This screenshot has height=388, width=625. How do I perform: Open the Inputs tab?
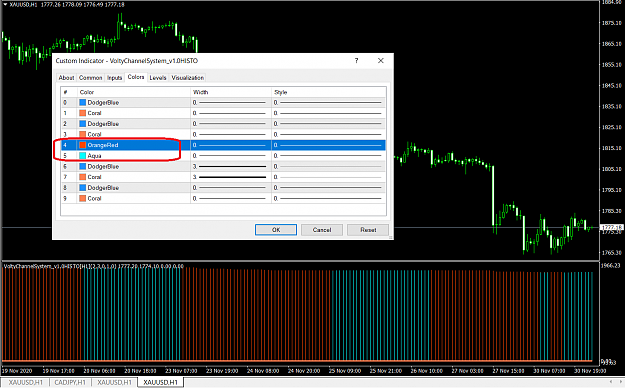pos(114,78)
